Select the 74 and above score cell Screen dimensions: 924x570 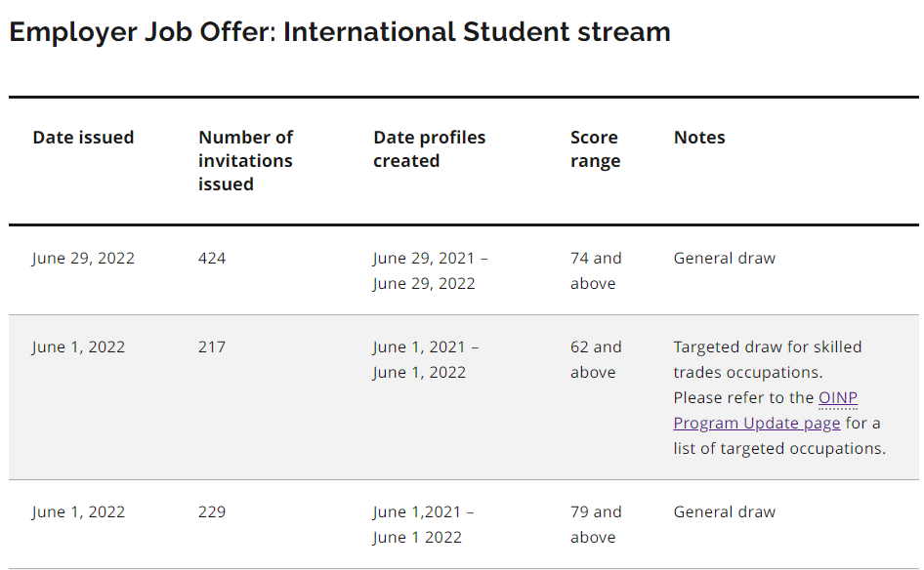click(x=596, y=271)
